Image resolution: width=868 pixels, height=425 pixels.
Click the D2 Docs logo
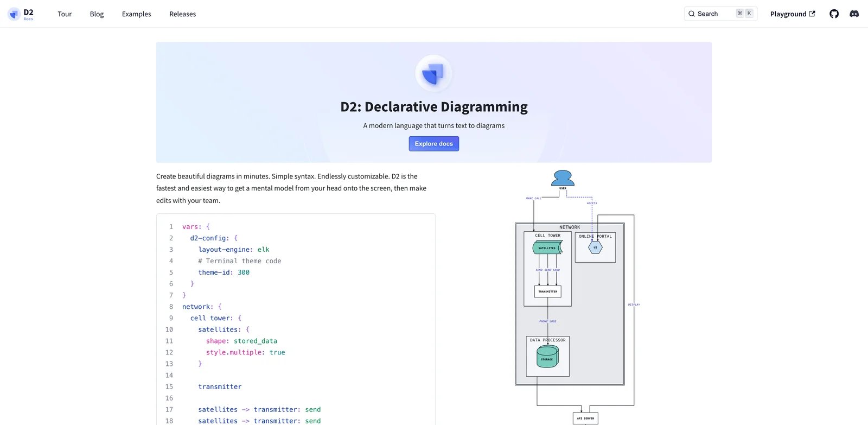(21, 14)
